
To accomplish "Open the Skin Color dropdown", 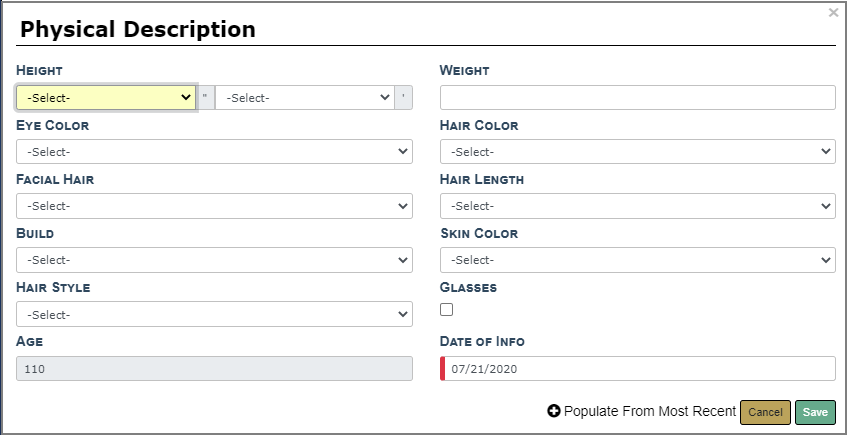I will click(x=637, y=259).
